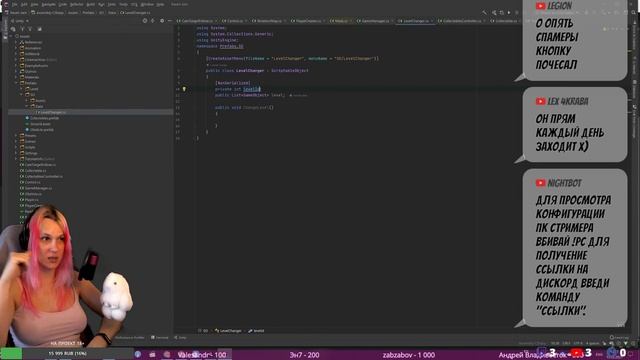
Task: Expand the Settings folder
Action: 16,153
